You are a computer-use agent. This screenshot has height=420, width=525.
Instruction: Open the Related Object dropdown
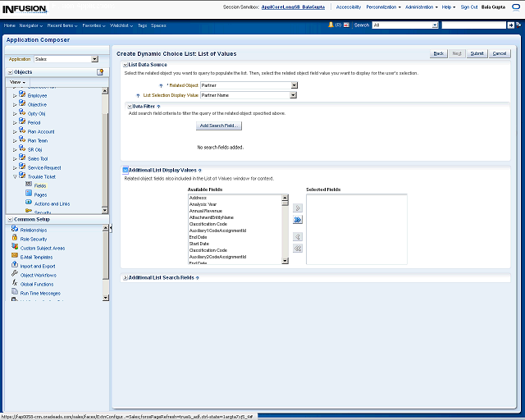click(294, 85)
